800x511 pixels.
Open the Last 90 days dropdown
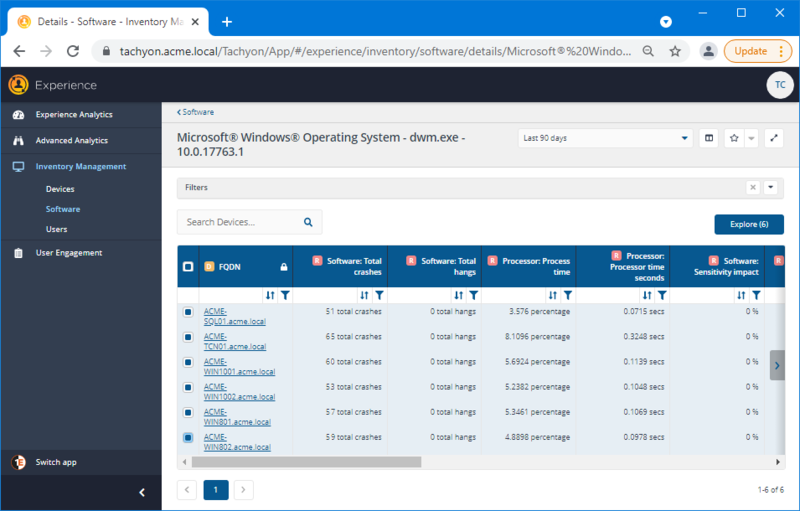[x=605, y=138]
